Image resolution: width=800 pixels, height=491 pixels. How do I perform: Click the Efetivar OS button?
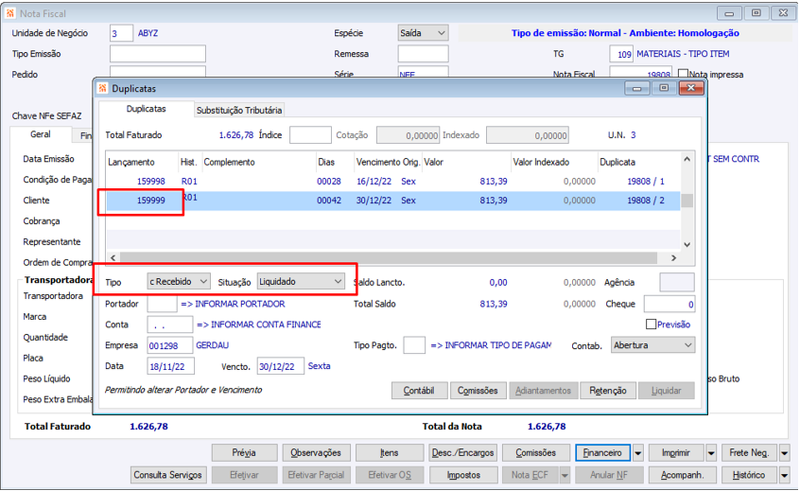[390, 475]
